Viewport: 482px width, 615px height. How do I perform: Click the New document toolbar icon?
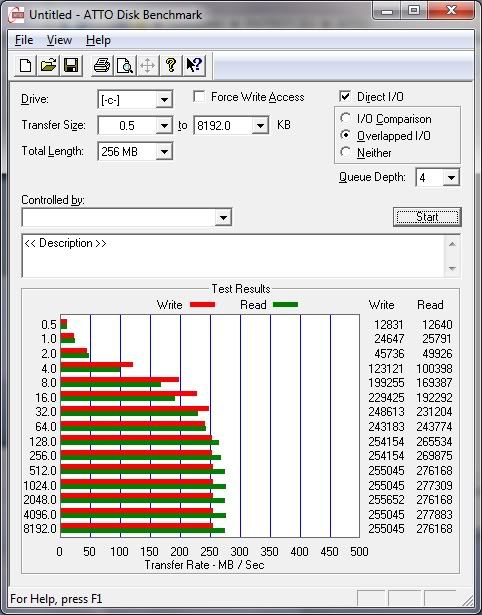click(x=25, y=65)
